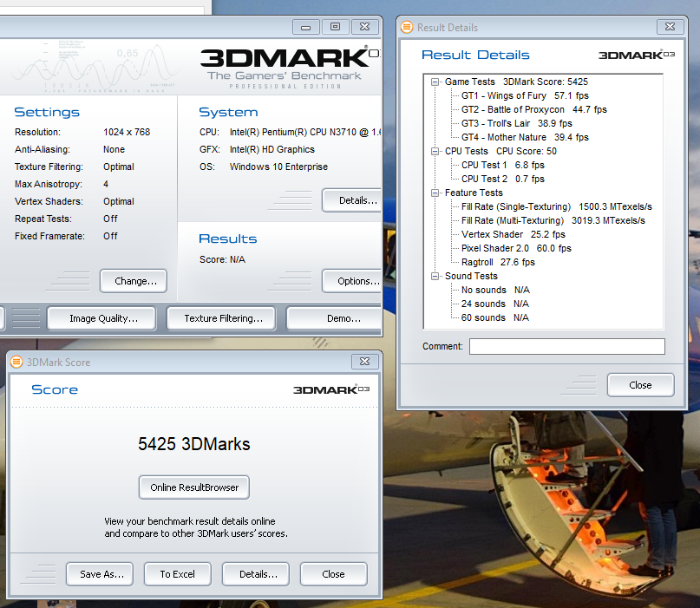Viewport: 700px width, 608px height.
Task: Click the Texture Filtering value Optimal
Action: pyautogui.click(x=119, y=167)
